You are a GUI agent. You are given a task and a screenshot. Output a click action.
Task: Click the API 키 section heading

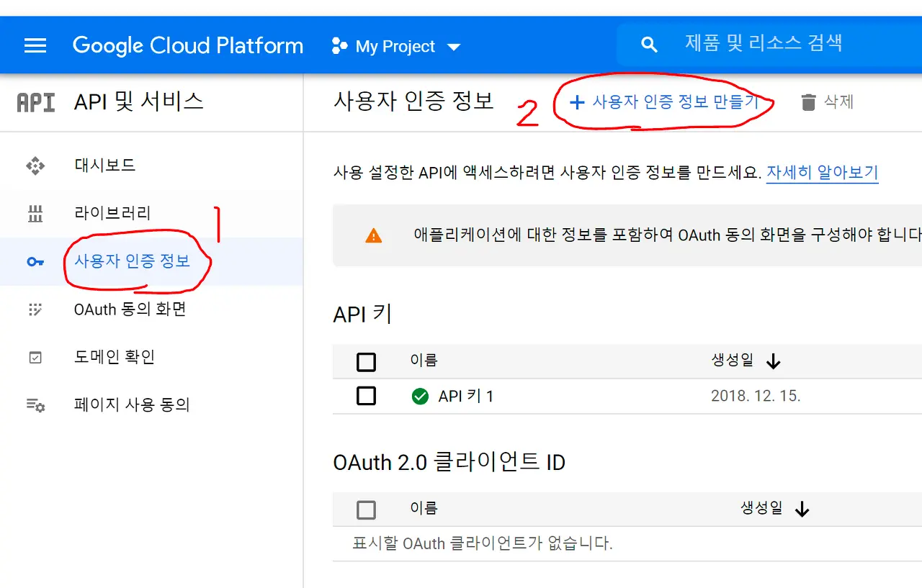click(x=362, y=315)
